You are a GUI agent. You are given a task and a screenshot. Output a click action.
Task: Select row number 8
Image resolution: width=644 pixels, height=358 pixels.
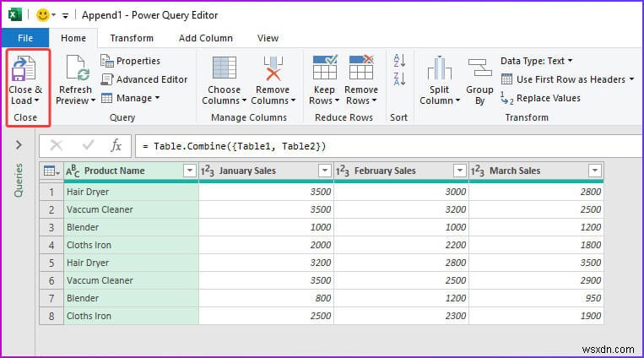(x=51, y=316)
